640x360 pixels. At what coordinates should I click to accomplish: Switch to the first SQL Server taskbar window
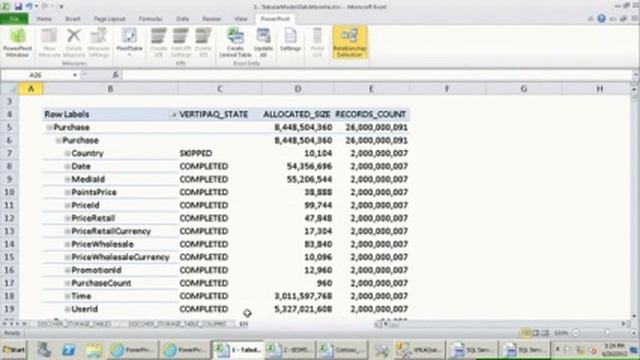coord(473,350)
